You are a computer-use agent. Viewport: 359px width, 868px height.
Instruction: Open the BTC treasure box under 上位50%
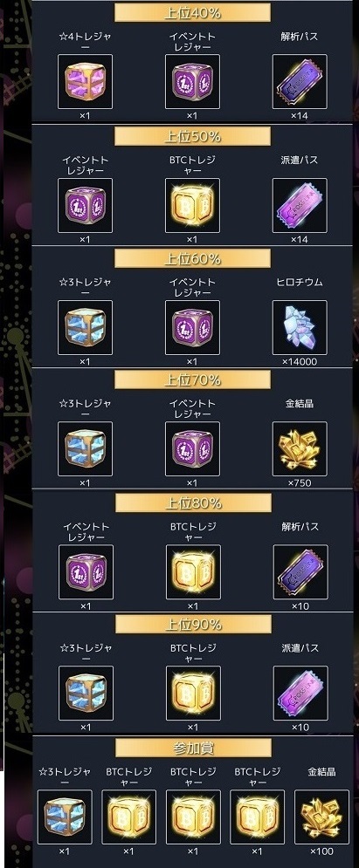point(192,205)
